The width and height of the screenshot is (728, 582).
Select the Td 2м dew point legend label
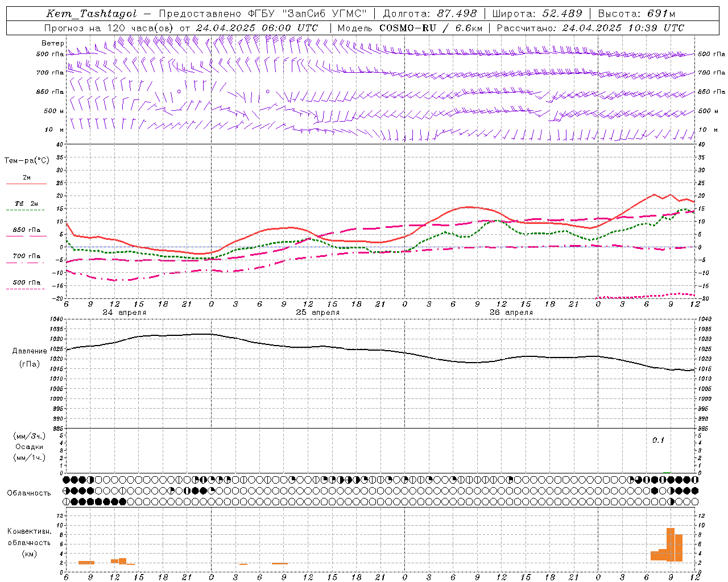27,203
